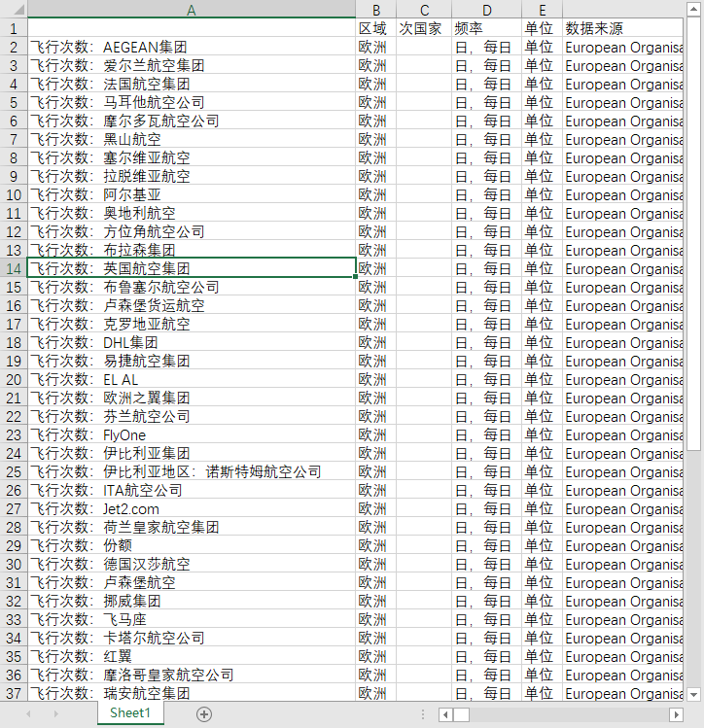Select column A header
Screen dimensions: 704x728
(192, 10)
